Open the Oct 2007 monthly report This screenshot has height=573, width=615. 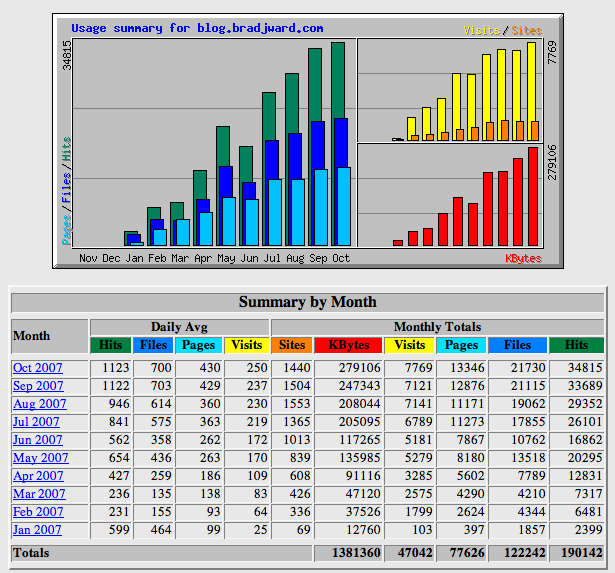click(x=38, y=368)
